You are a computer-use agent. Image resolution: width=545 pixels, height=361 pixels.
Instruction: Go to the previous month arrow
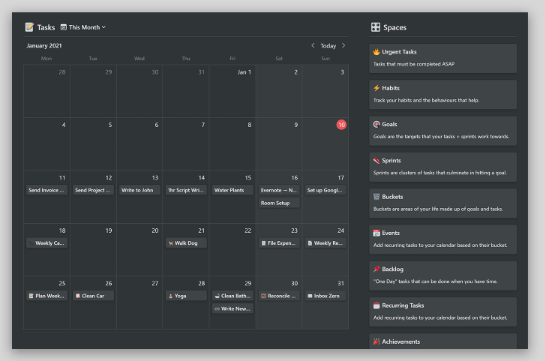point(313,46)
